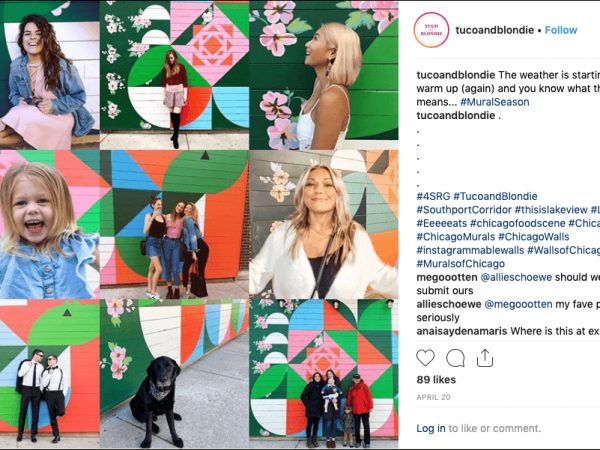Open the #ChicagoMurals hashtag
Screen dimensions: 600x450
pyautogui.click(x=455, y=236)
